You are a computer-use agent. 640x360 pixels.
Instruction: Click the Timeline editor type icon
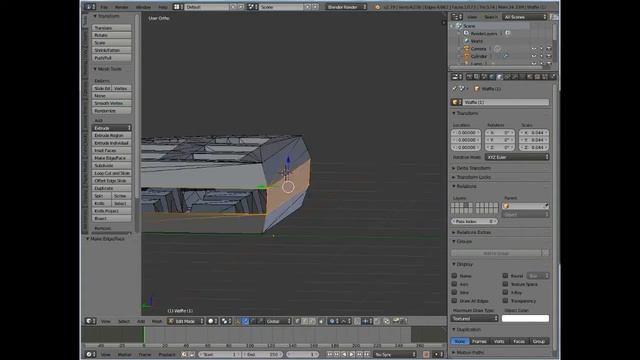point(90,354)
